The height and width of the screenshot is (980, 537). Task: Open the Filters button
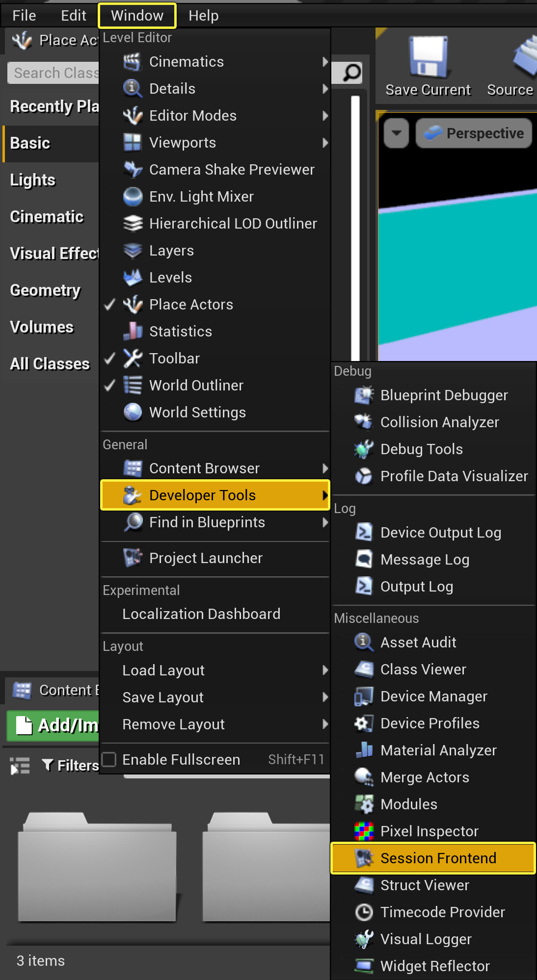pos(71,766)
